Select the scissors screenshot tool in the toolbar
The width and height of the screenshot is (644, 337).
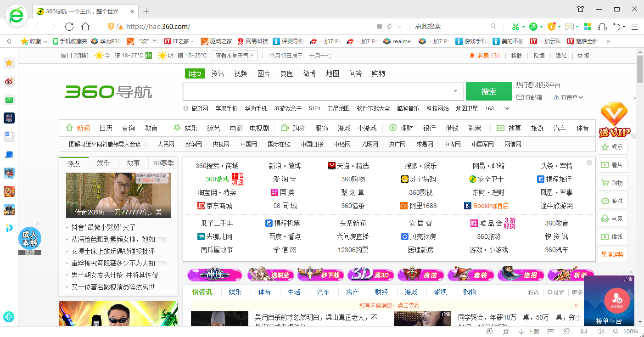coord(515,26)
